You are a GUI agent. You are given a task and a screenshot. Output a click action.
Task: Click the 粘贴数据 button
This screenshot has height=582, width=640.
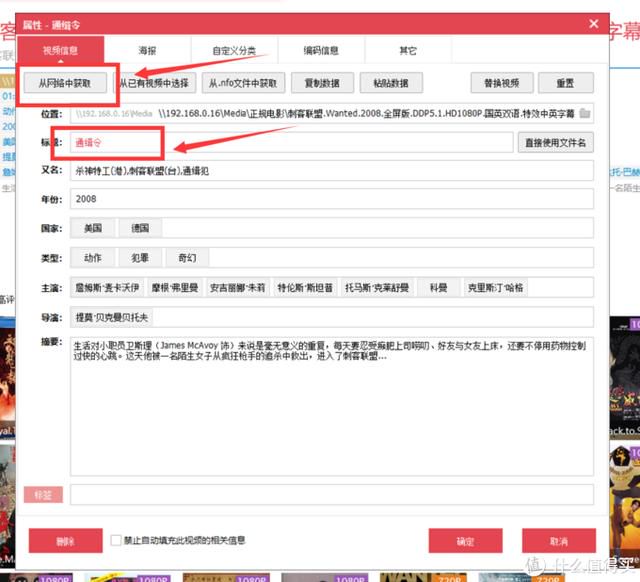pos(391,83)
